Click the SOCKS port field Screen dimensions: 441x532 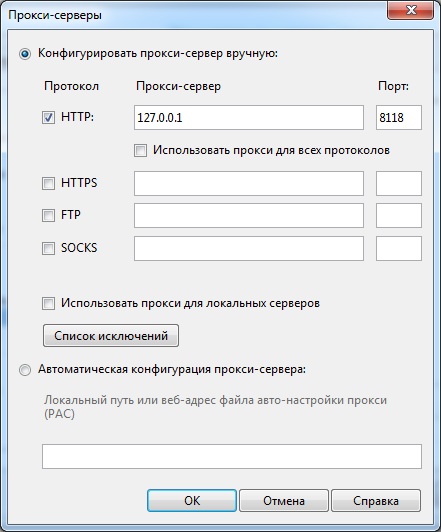pyautogui.click(x=399, y=248)
